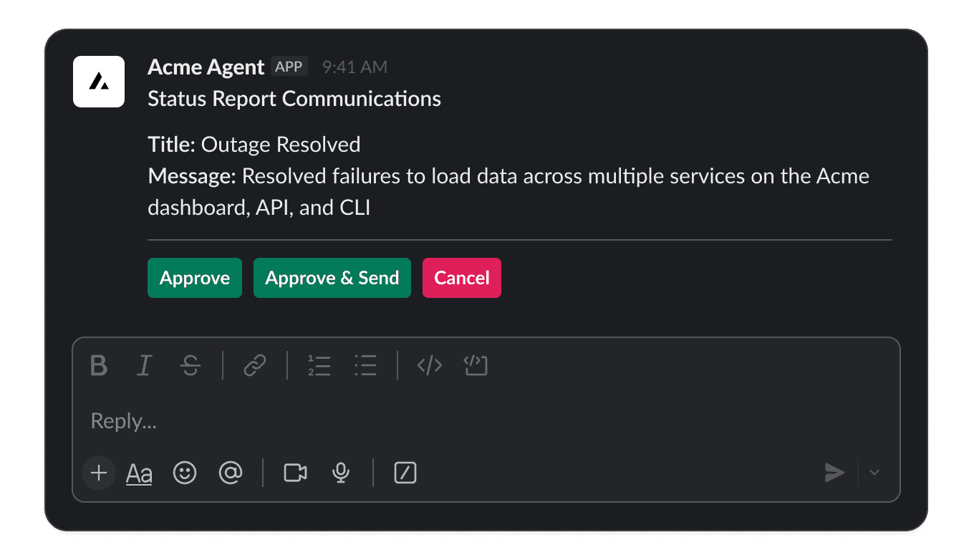The height and width of the screenshot is (560, 974).
Task: Toggle bold formatting in reply toolbar
Action: tap(99, 366)
